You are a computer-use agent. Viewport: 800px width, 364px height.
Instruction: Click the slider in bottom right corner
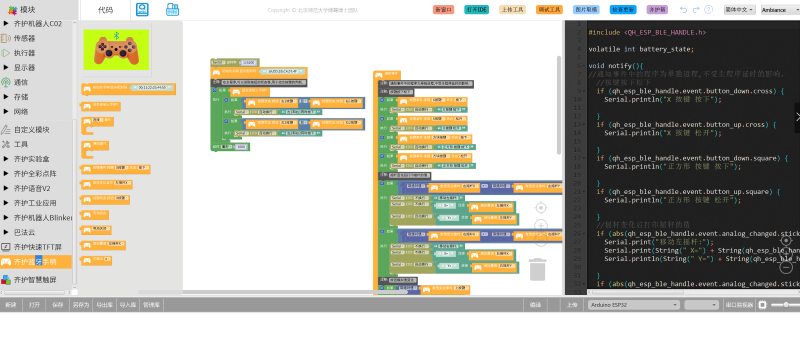tap(785, 305)
